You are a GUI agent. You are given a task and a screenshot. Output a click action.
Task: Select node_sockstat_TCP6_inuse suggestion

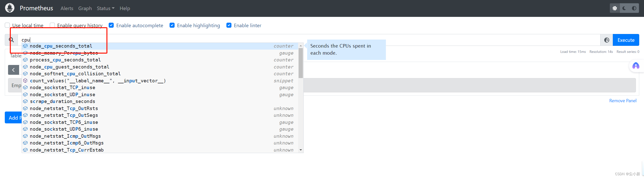coord(160,122)
